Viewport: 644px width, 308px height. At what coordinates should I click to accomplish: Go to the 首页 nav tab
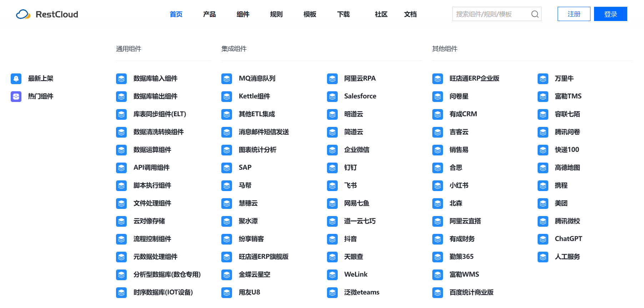click(x=176, y=14)
